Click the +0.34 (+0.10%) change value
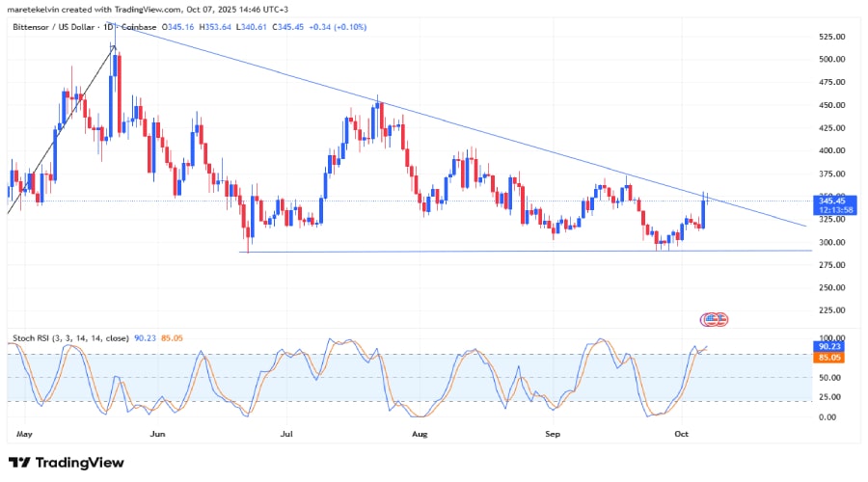The width and height of the screenshot is (868, 482). (x=338, y=27)
